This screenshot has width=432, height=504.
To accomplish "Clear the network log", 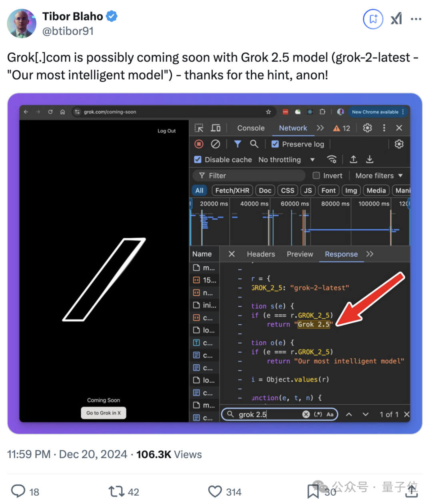I will point(216,144).
